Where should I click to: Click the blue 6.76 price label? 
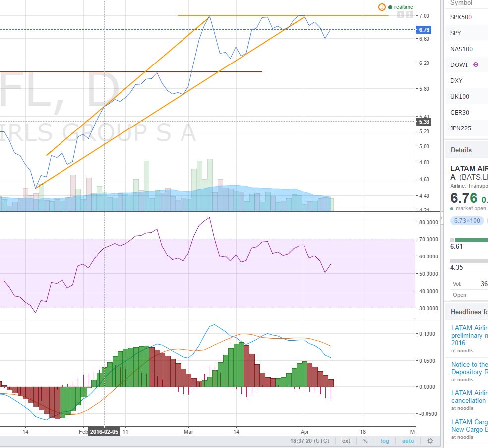424,30
